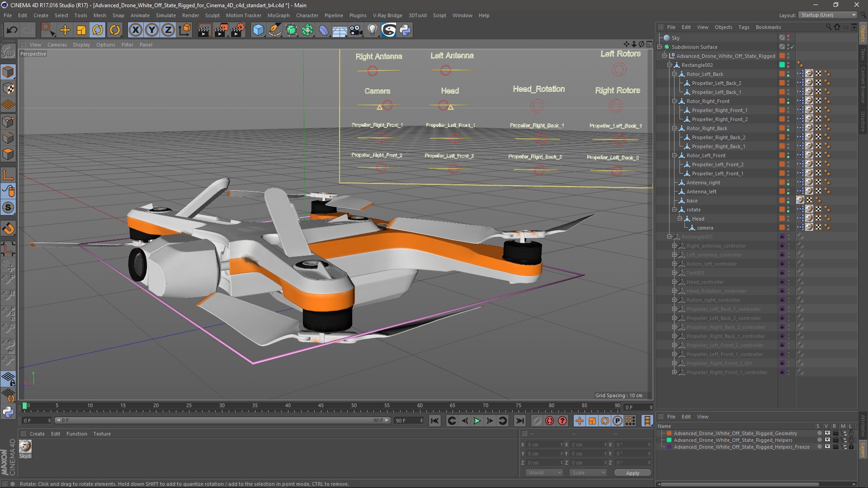Click the Apply button

(632, 473)
